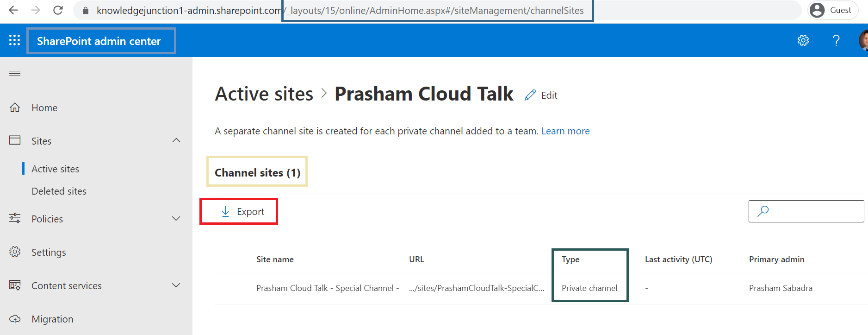Click the lock icon in address bar
Screen dimensions: 868x335
[85, 10]
